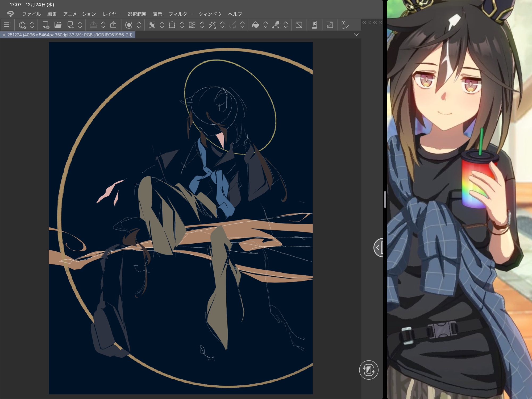The height and width of the screenshot is (399, 532).
Task: Click the share export icon
Action: [x=113, y=25]
